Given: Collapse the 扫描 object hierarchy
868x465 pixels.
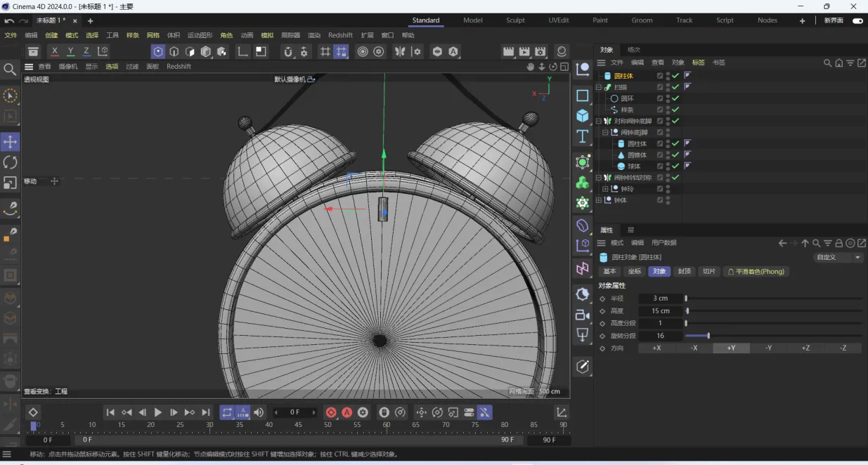Looking at the screenshot, I should 599,87.
